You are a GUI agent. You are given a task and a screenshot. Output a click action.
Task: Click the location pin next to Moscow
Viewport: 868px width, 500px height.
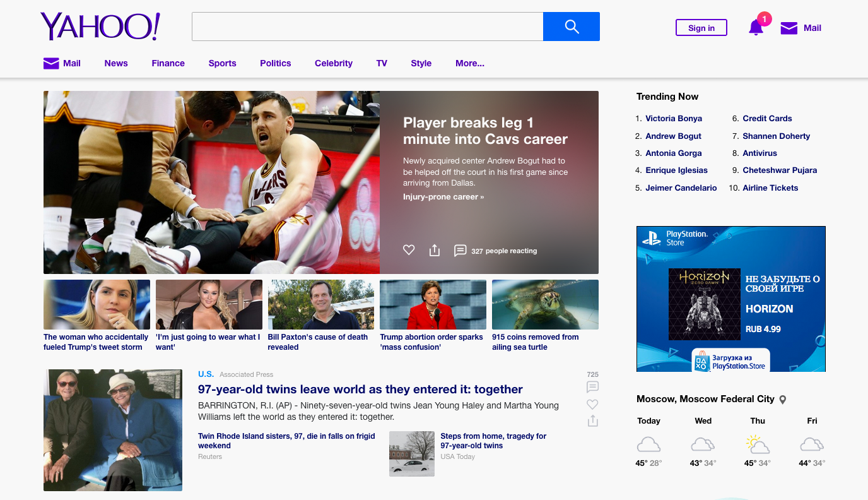(783, 400)
